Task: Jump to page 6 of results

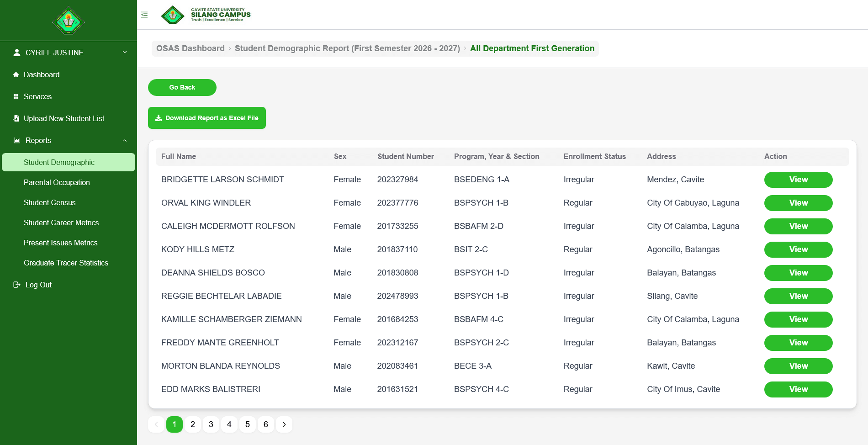Action: 265,424
